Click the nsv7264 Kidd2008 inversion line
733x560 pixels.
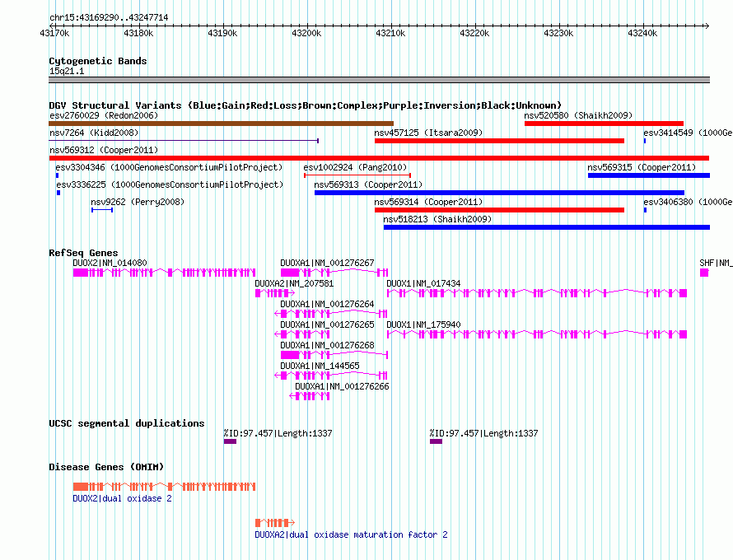pyautogui.click(x=184, y=140)
